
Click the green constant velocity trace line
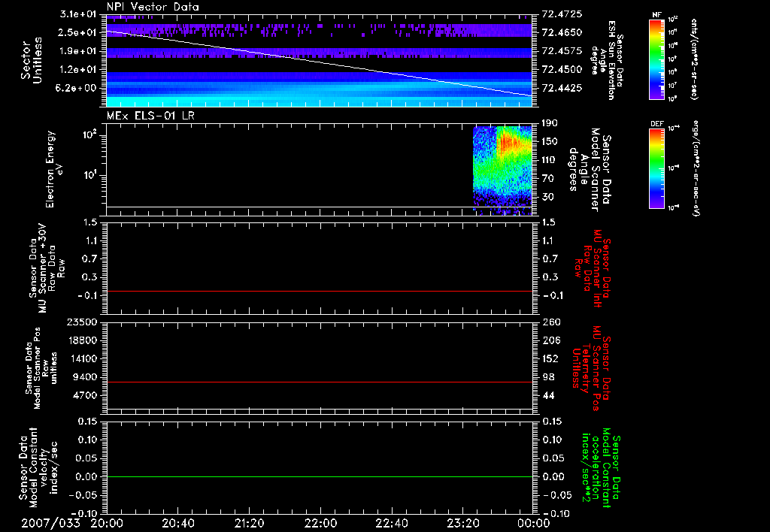click(319, 476)
